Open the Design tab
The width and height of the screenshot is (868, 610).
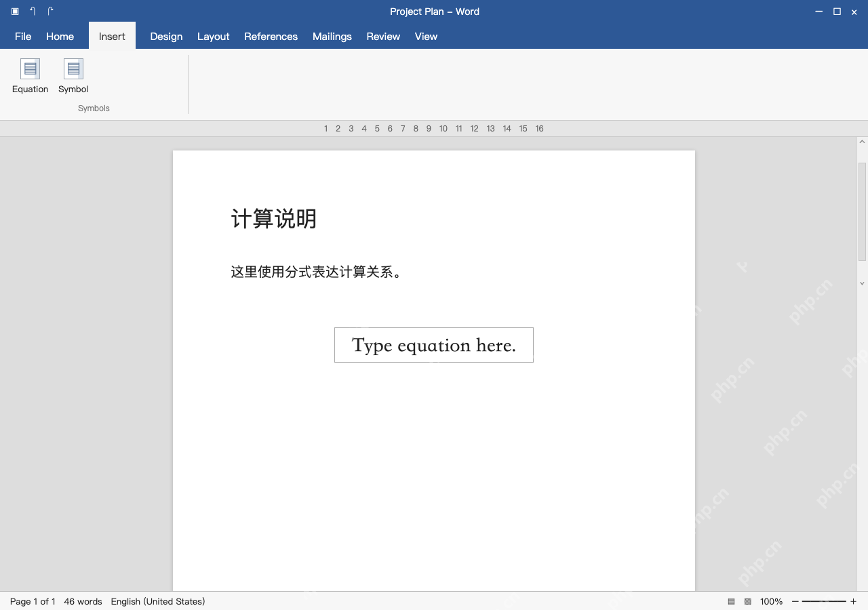tap(166, 37)
